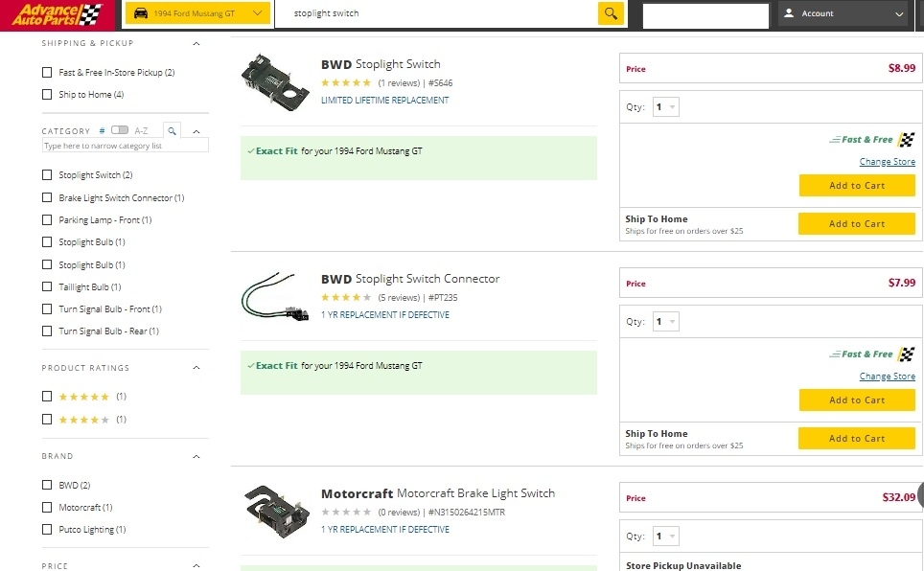The width and height of the screenshot is (924, 571).
Task: Click the narrow category list input field
Action: coord(125,146)
